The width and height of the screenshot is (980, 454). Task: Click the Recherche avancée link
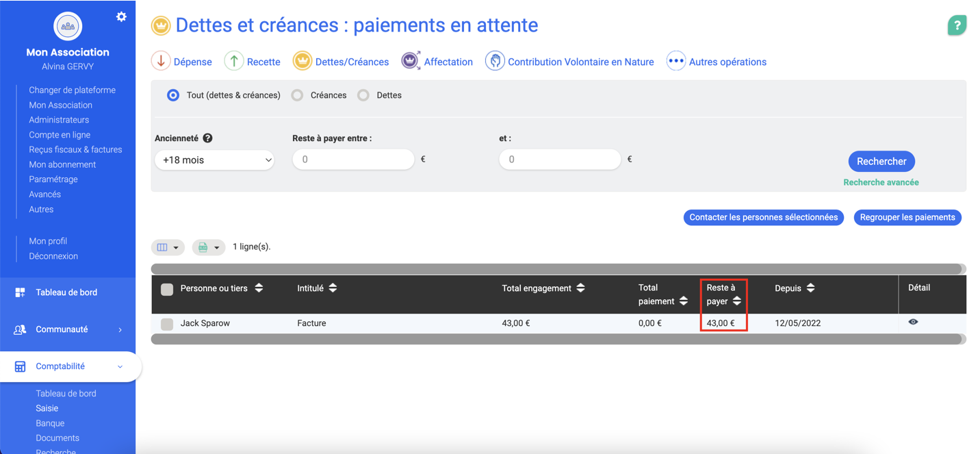tap(881, 182)
